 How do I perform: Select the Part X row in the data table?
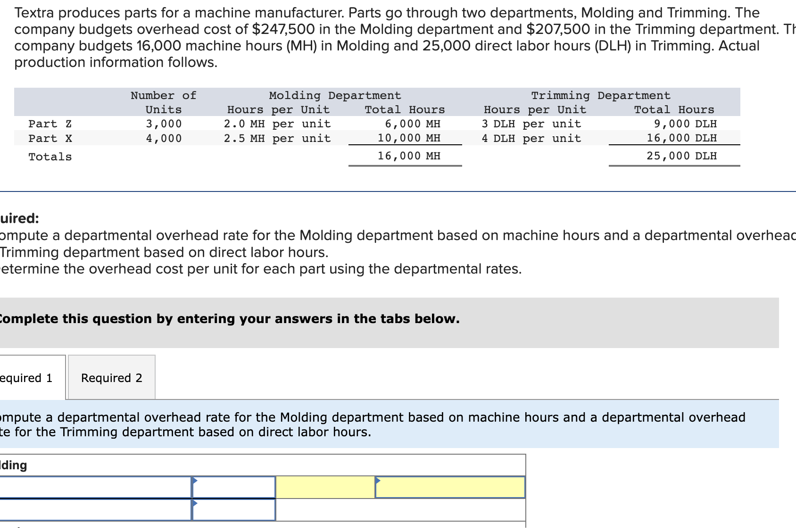(189, 138)
